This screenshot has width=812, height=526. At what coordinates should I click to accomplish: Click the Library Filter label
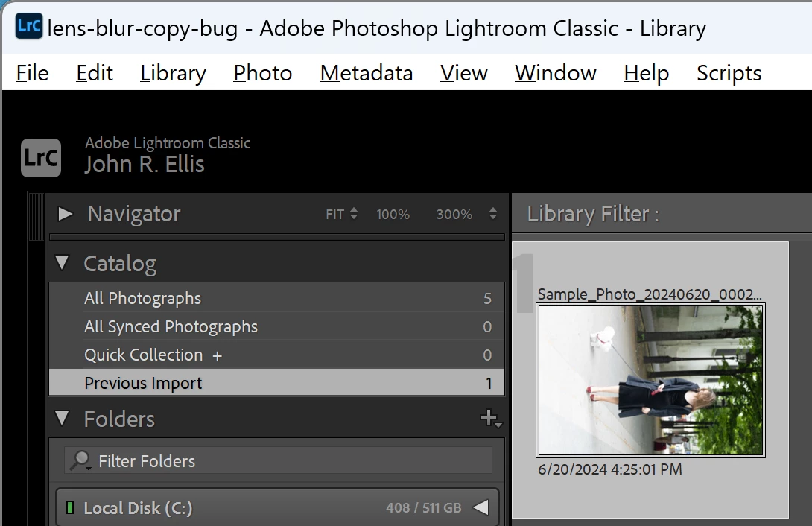coord(593,214)
